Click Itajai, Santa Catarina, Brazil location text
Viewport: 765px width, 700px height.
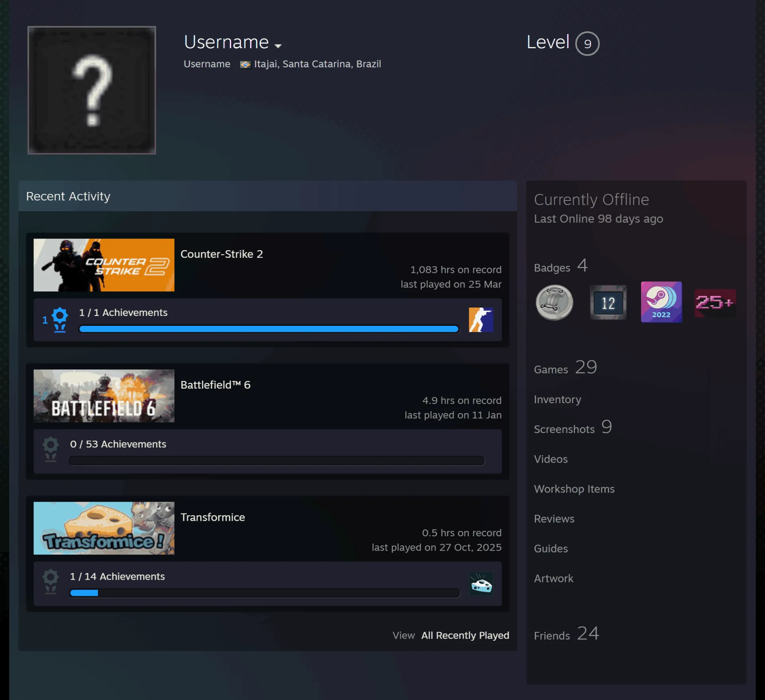pyautogui.click(x=318, y=64)
